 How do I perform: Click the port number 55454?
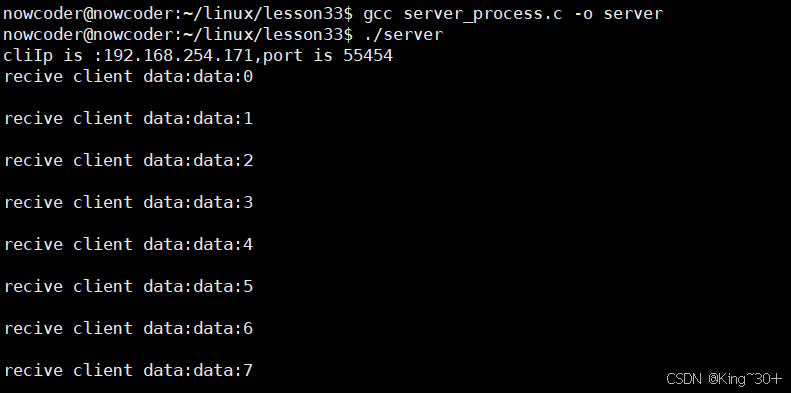coord(368,55)
